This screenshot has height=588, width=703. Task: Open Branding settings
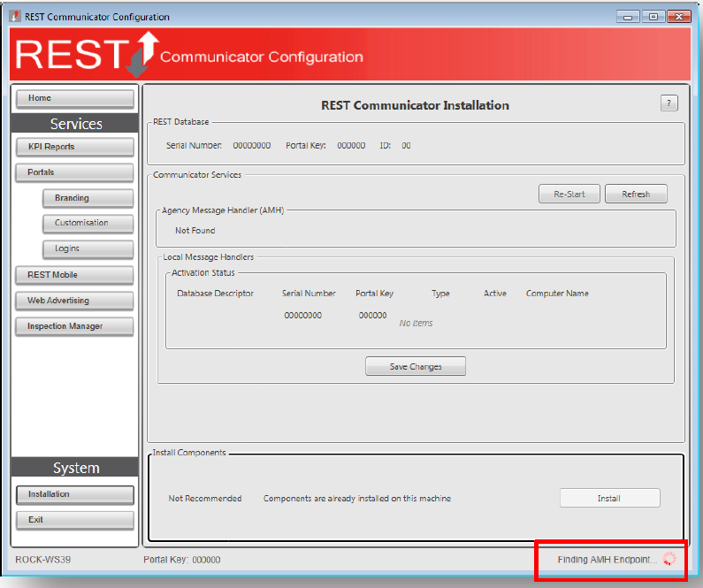coord(88,198)
